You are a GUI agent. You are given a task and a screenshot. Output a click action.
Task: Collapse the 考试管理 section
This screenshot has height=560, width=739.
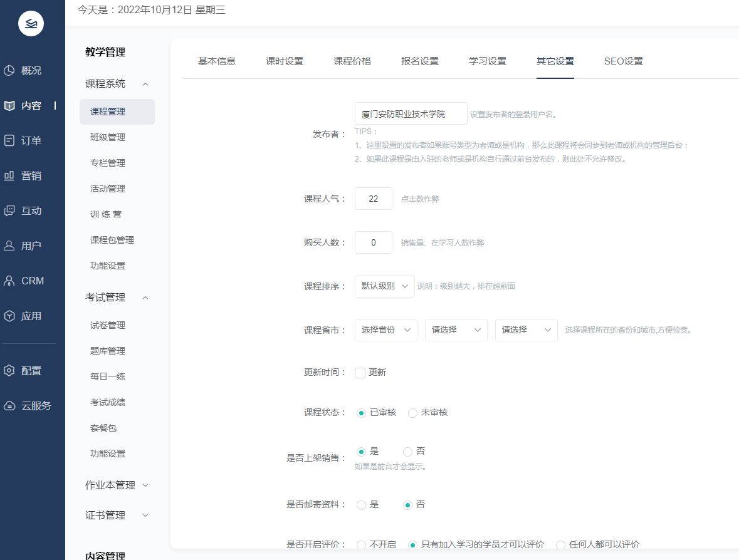145,298
